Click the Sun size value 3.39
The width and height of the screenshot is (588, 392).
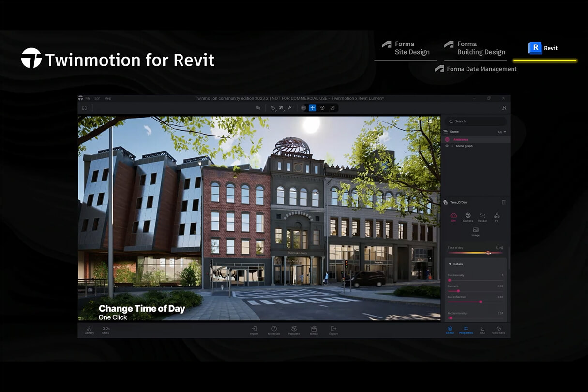(500, 286)
